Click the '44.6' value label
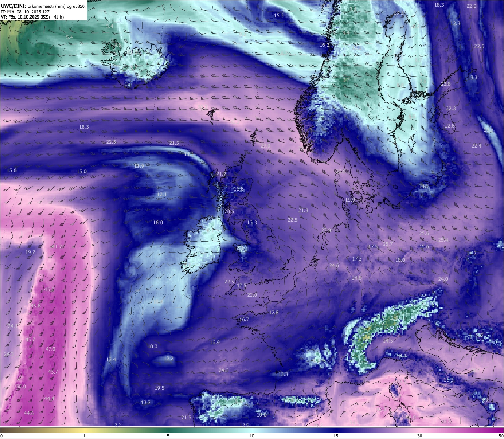 coord(29,413)
